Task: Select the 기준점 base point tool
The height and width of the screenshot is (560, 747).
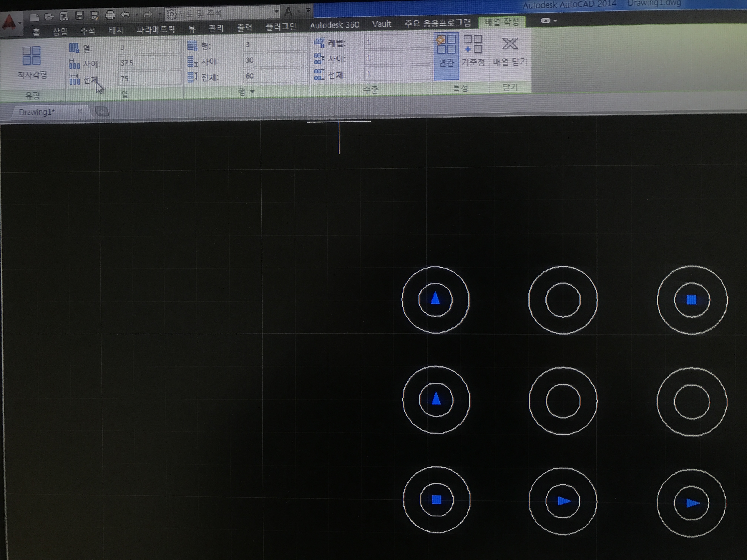Action: (x=473, y=51)
